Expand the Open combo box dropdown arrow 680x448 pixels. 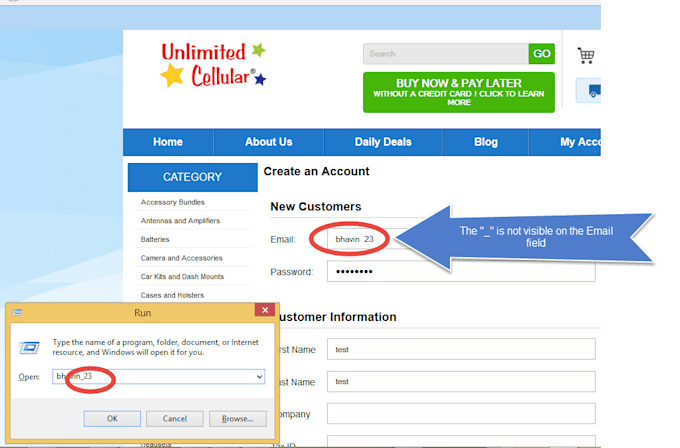point(259,376)
